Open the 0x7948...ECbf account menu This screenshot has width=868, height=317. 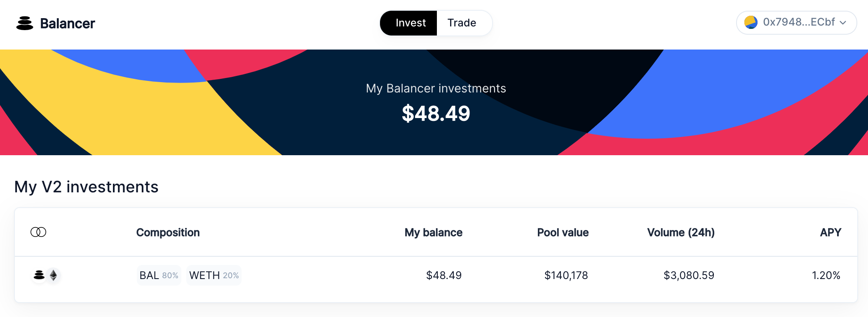point(796,22)
